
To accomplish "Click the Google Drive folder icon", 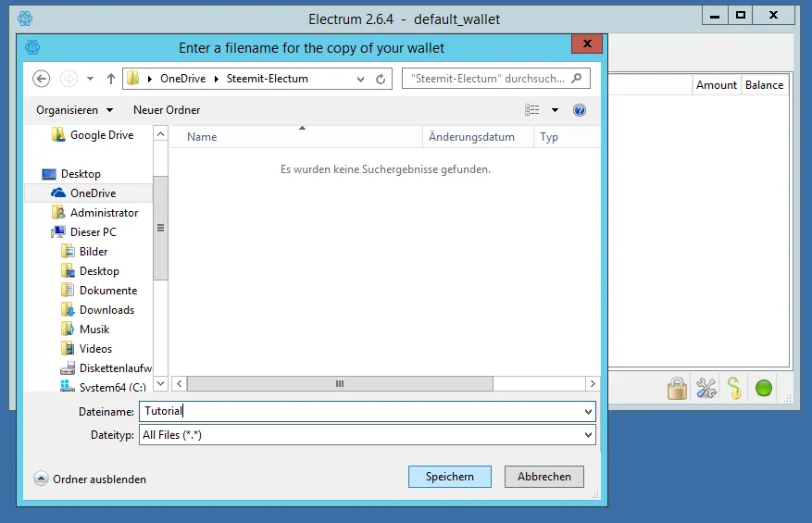I will pyautogui.click(x=58, y=134).
